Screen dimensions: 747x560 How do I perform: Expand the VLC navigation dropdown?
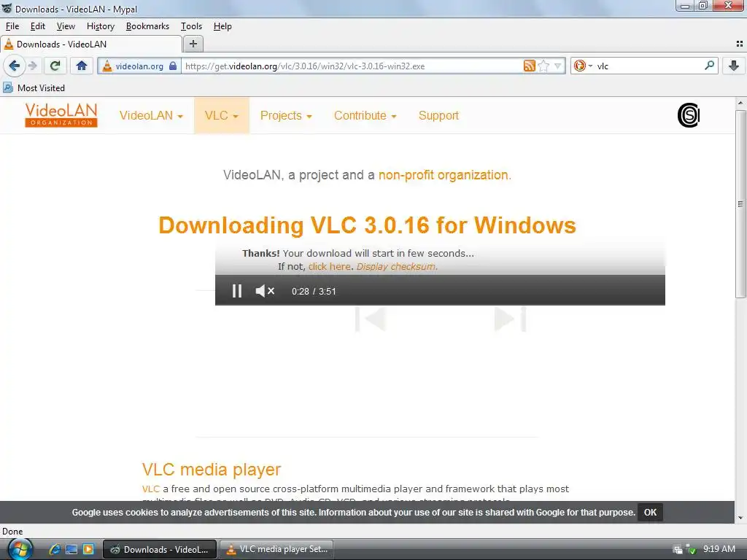pos(222,116)
